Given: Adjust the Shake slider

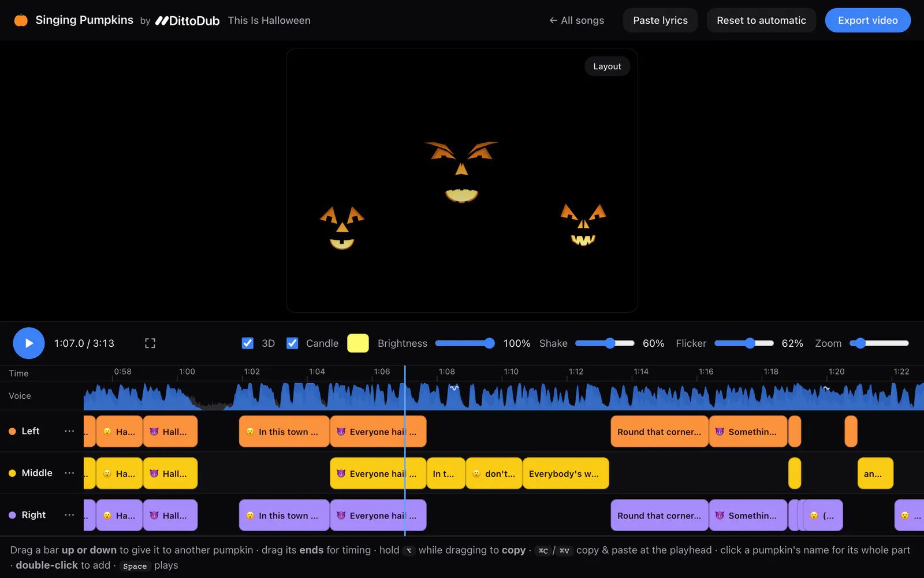Looking at the screenshot, I should coord(605,343).
